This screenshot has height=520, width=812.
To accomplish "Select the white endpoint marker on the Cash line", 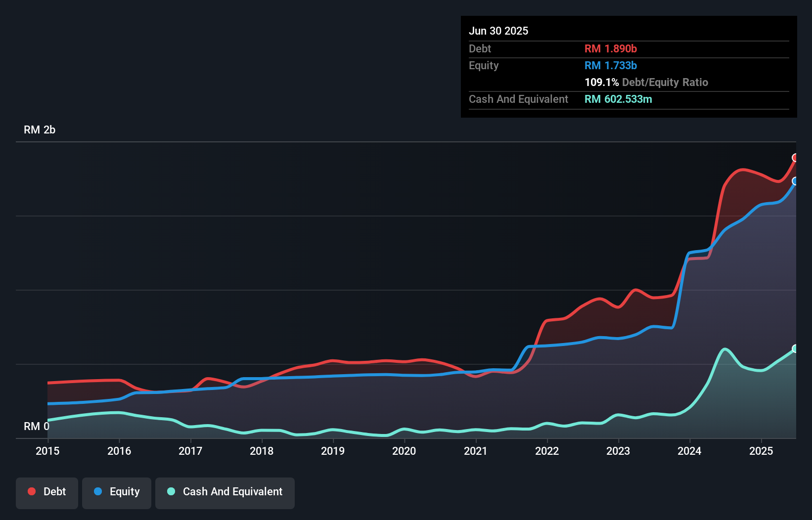I will [x=795, y=348].
